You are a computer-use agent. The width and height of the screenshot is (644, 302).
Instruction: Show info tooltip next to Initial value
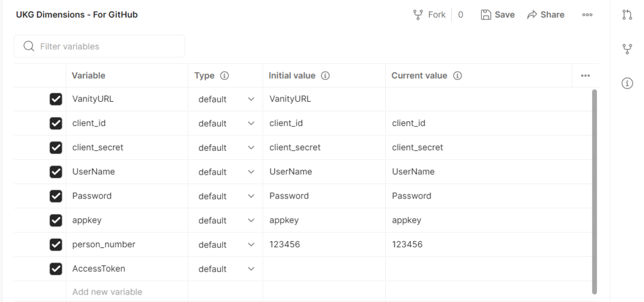[x=325, y=75]
